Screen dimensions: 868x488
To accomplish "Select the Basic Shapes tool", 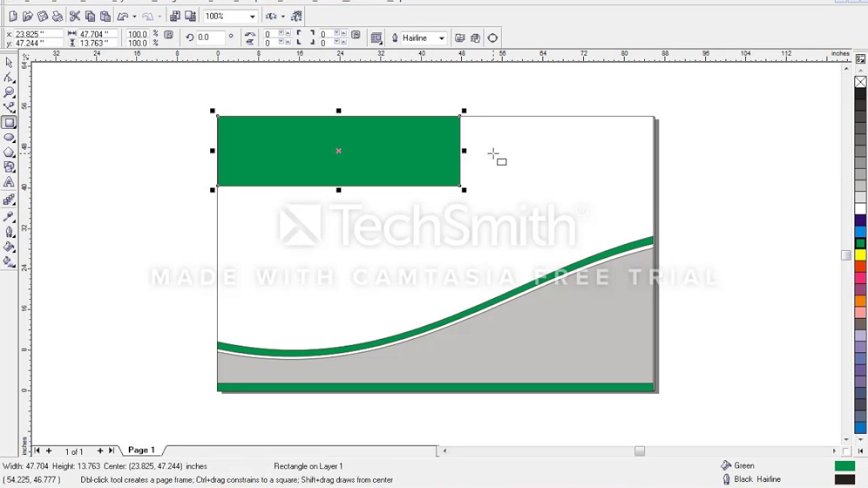I will (x=9, y=167).
